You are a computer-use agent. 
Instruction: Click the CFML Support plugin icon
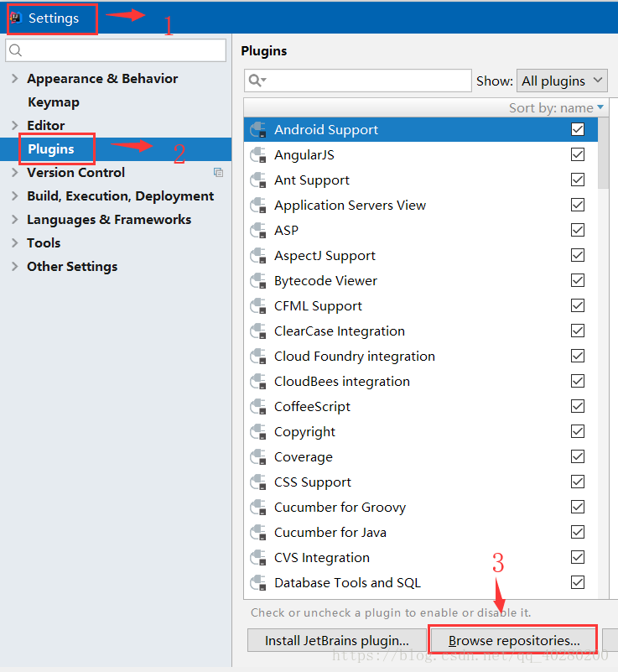pos(258,306)
